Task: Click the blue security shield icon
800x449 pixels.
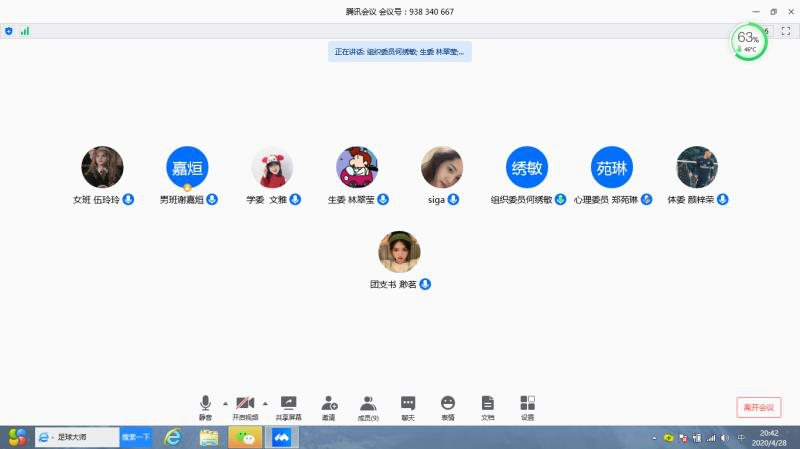Action: (9, 31)
